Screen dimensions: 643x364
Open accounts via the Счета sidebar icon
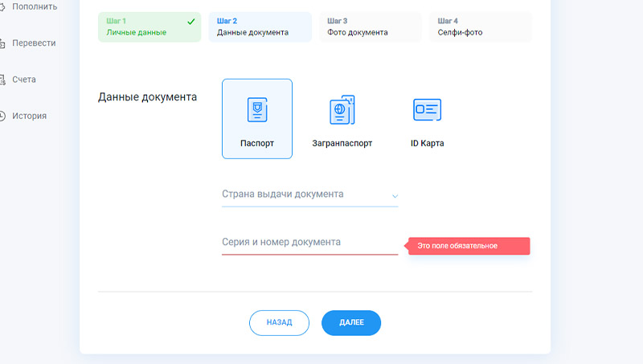point(2,80)
